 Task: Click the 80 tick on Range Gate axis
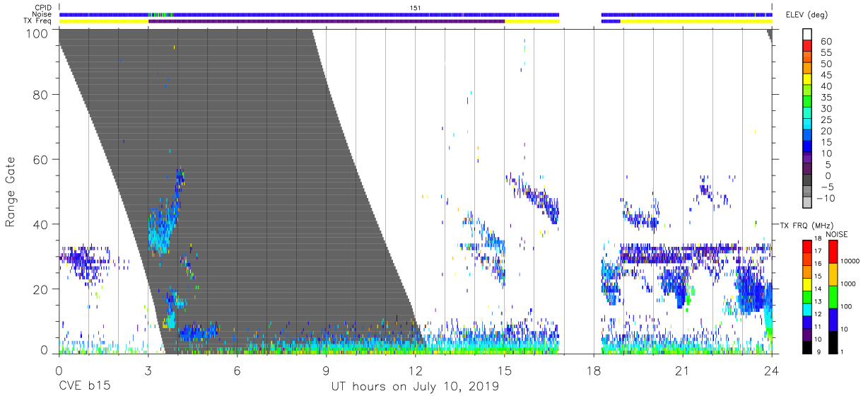(x=40, y=94)
